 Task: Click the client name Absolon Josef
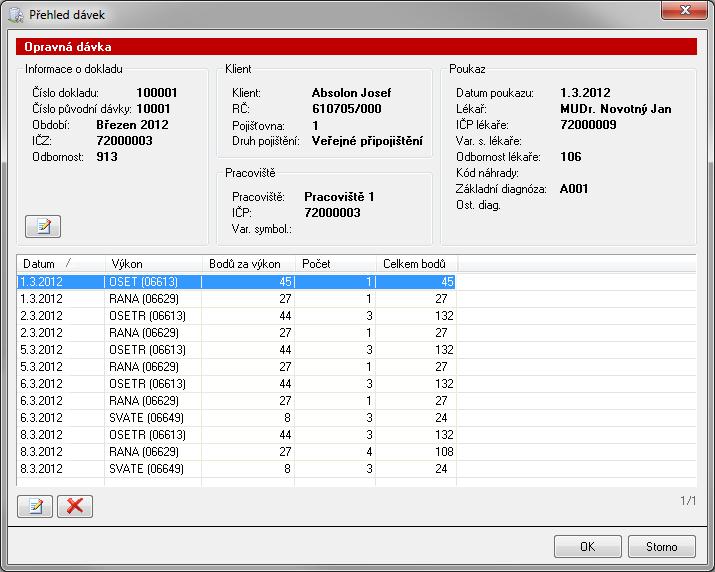[x=351, y=93]
